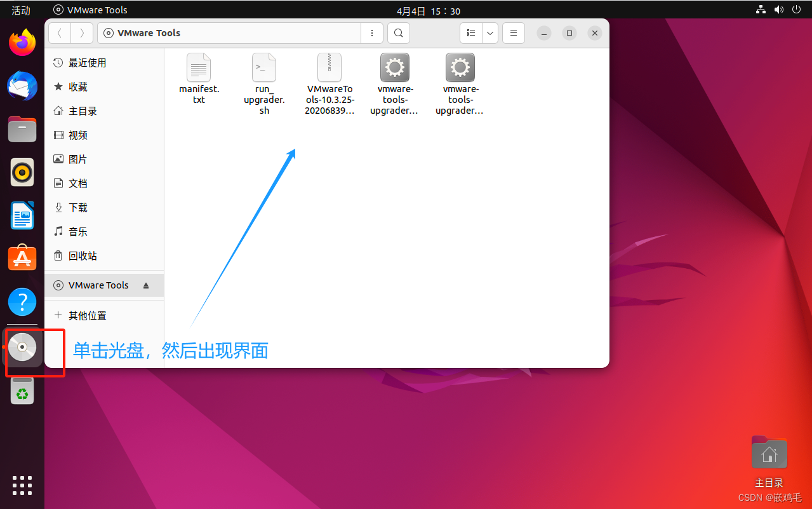Go forward in Files navigation

point(82,33)
